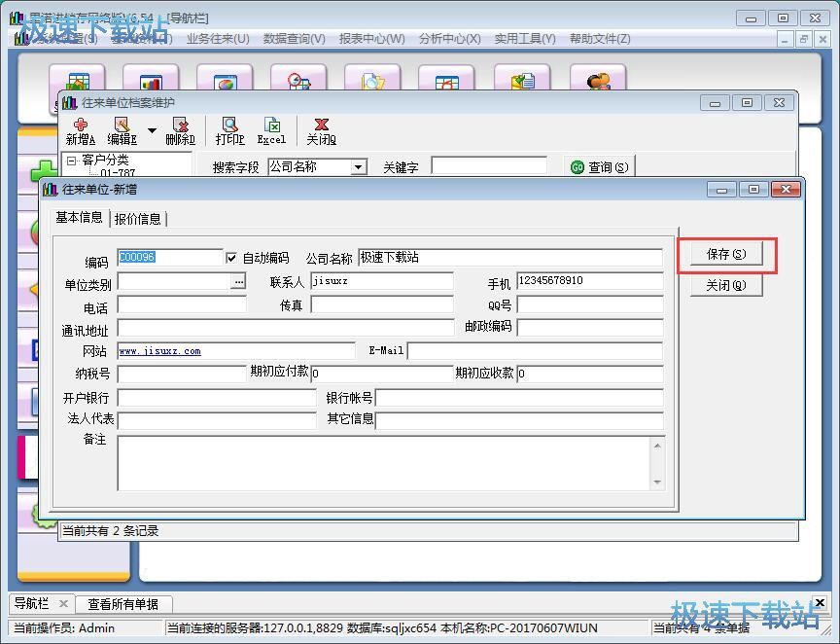The image size is (840, 644).
Task: Click the 开户银行 input field
Action: [x=217, y=398]
